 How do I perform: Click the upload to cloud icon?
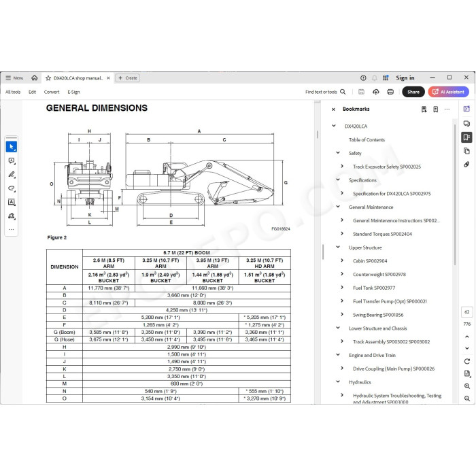(x=376, y=92)
